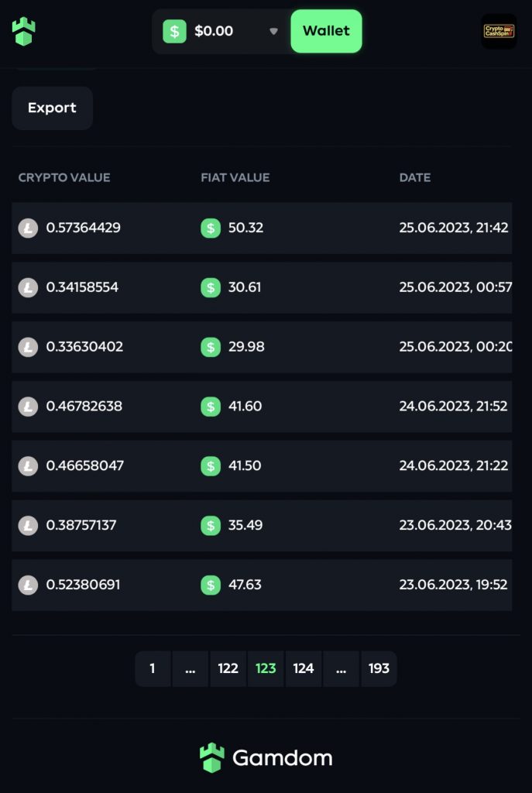Viewport: 532px width, 793px height.
Task: Export the transaction history
Action: 52,108
